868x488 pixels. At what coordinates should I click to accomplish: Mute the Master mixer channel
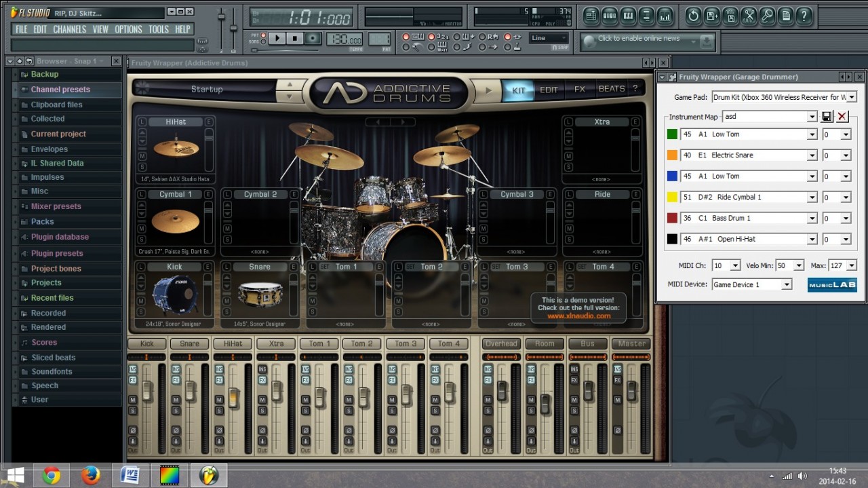point(618,400)
